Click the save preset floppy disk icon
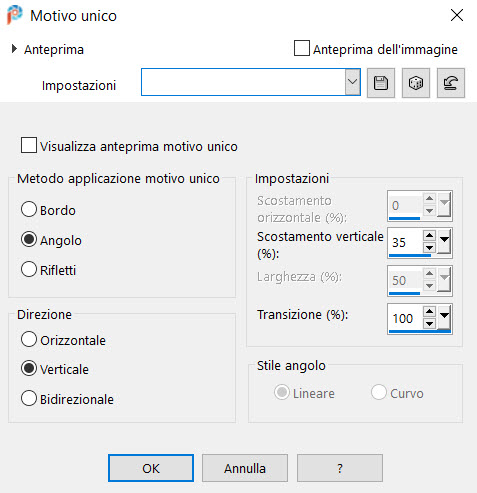Screen dimensions: 477x493 point(381,83)
